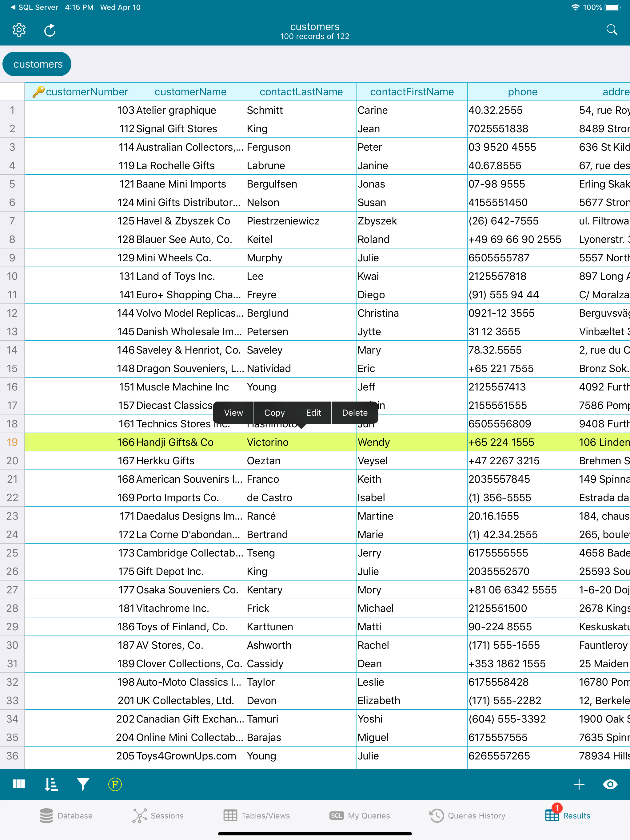Toggle the eye preview icon
Screen dimensions: 630x840
click(611, 784)
